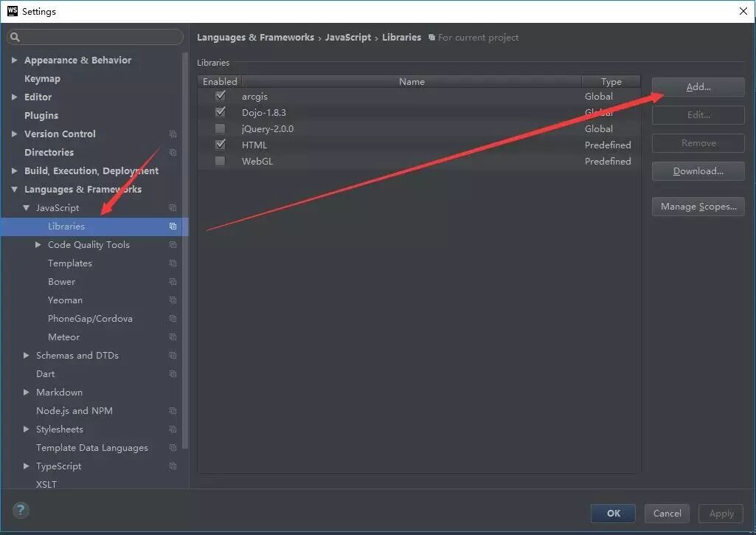Expand the Version Control node

(x=15, y=134)
